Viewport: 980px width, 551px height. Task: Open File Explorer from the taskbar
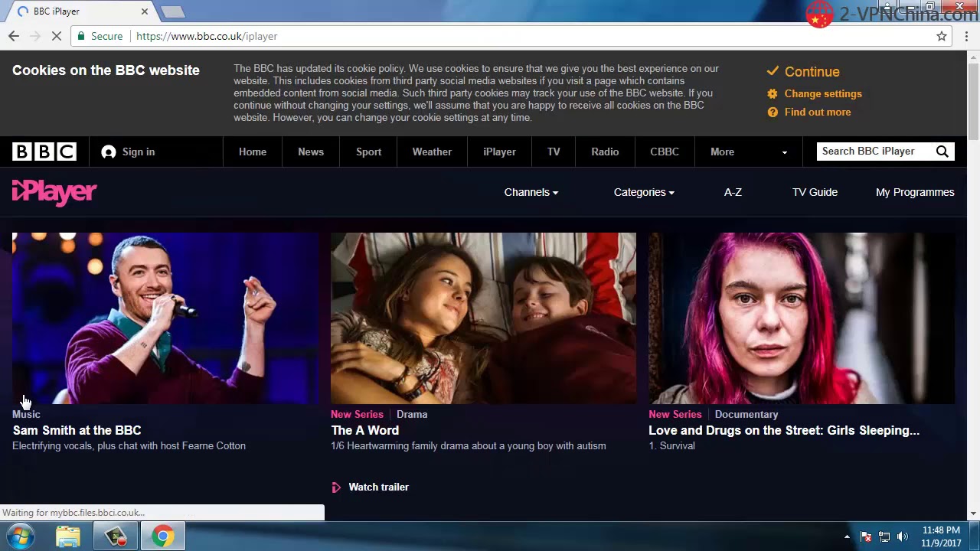(68, 536)
